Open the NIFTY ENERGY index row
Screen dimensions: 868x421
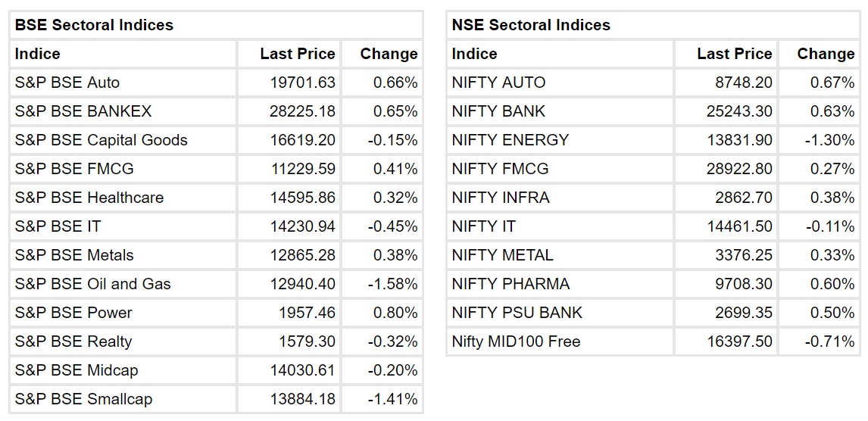click(510, 140)
